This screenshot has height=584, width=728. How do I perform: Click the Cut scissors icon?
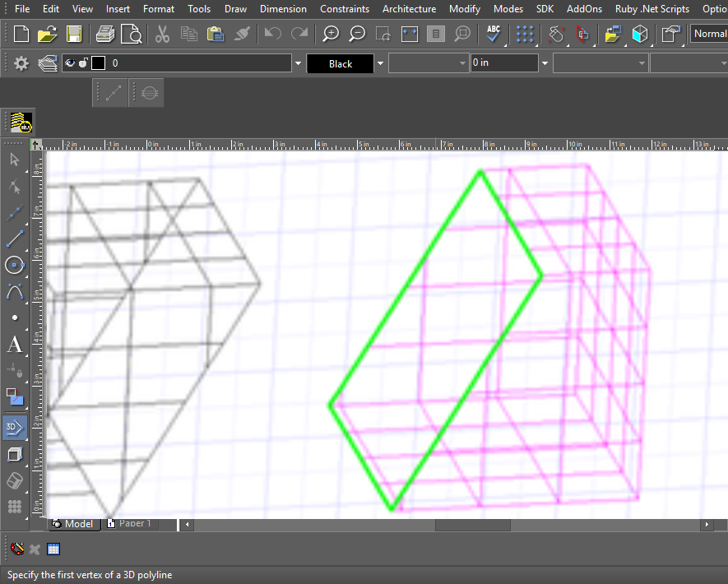pos(162,34)
